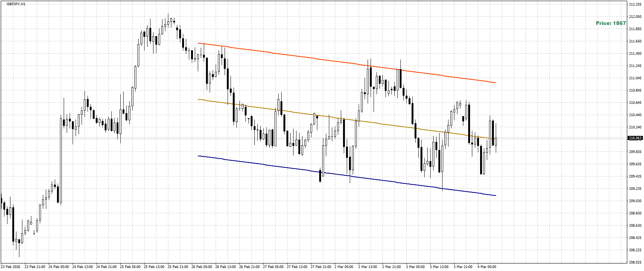Click the "26 Feb 05:00" time label
This screenshot has width=644, height=271.
pyautogui.click(x=202, y=267)
